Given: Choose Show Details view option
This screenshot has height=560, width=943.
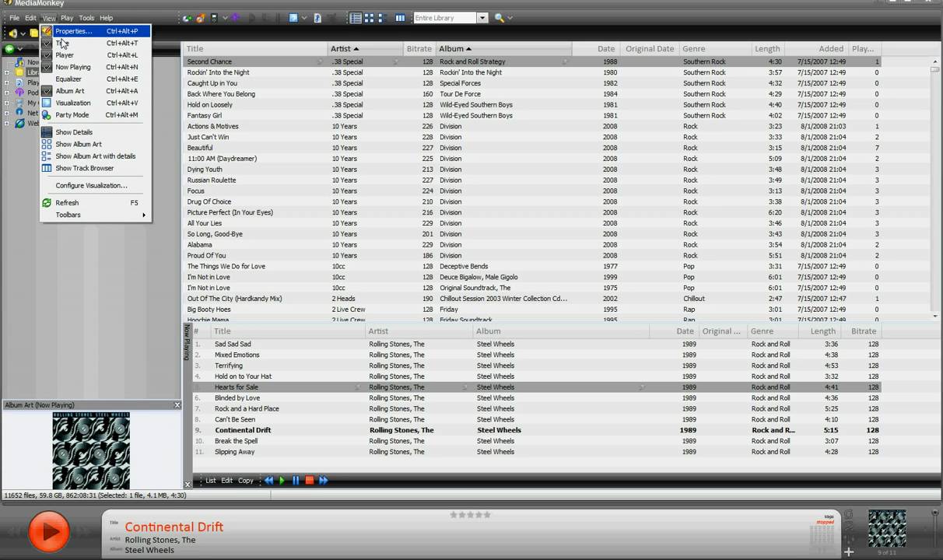Looking at the screenshot, I should (95, 132).
